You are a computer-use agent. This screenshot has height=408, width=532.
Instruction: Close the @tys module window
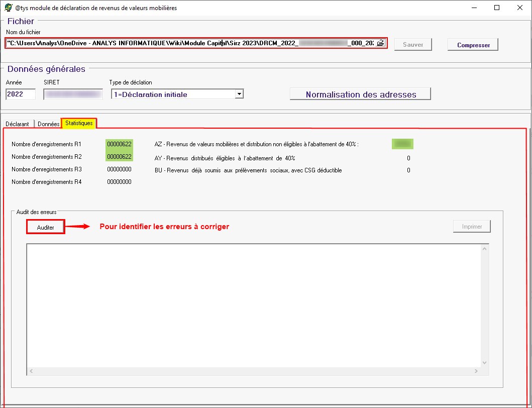pyautogui.click(x=520, y=8)
